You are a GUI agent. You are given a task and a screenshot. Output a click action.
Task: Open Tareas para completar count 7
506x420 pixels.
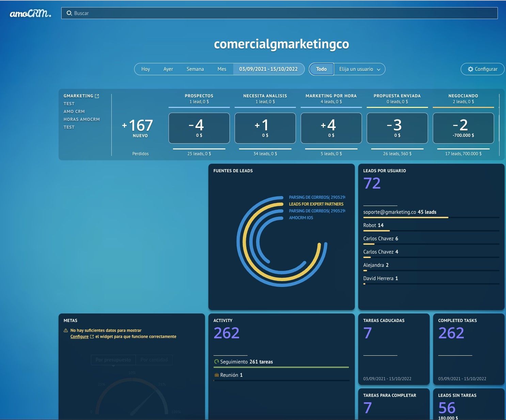click(x=368, y=408)
